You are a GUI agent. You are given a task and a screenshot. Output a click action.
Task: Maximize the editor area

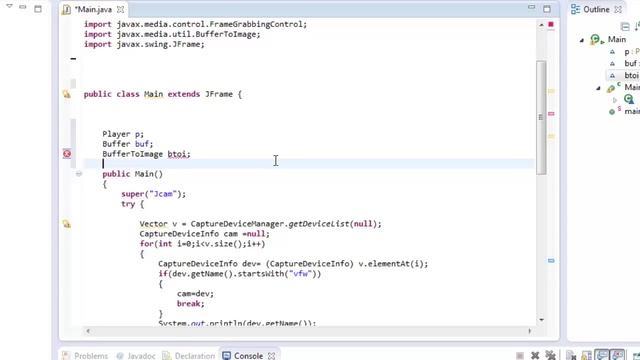coord(547,9)
